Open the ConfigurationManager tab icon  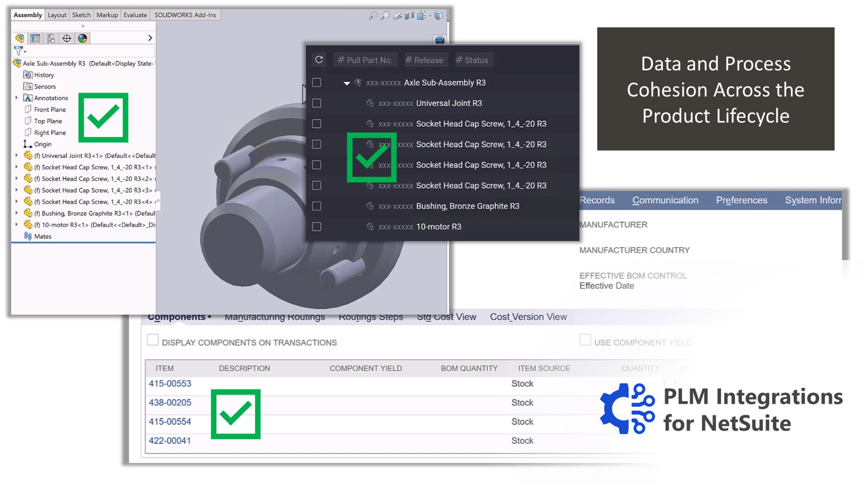click(51, 38)
